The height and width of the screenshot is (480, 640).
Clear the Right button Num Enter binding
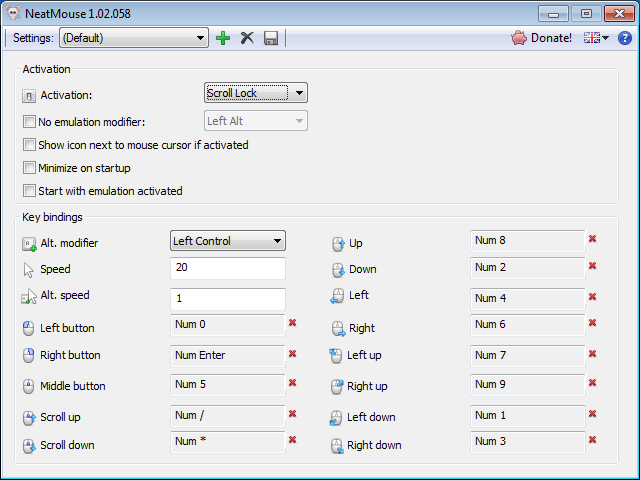(292, 354)
